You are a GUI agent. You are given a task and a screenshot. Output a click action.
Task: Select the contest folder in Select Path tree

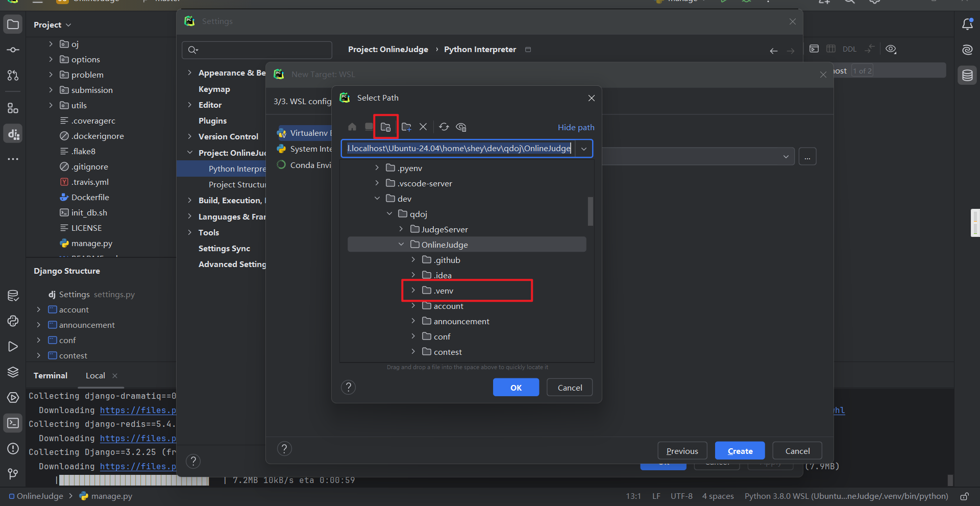pos(467,352)
